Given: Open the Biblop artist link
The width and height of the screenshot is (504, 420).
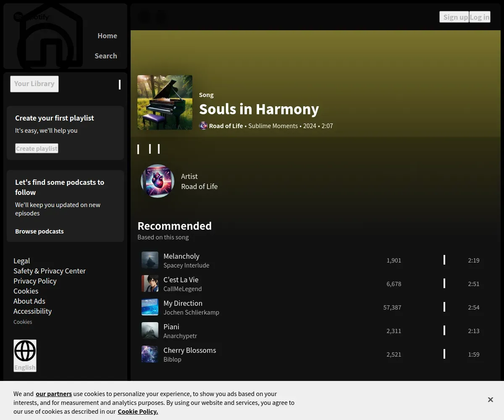Looking at the screenshot, I should 173,360.
